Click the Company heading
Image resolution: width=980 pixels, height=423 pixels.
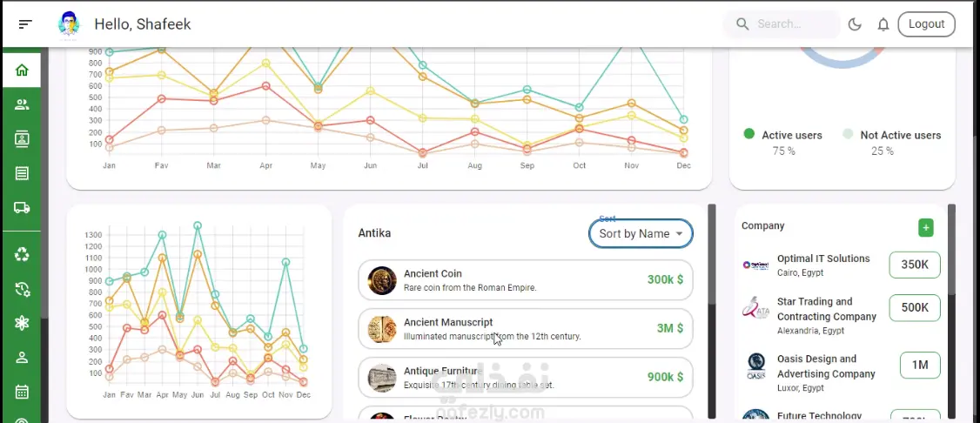[762, 225]
